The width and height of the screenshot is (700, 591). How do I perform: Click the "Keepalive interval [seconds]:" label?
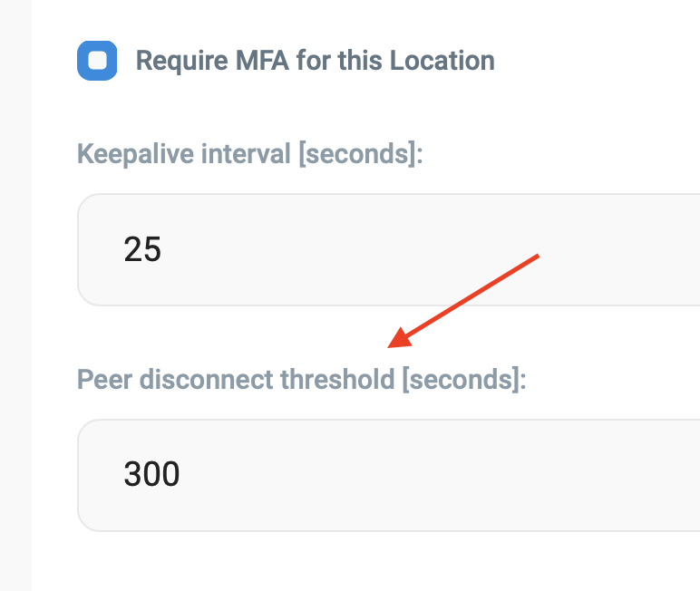tap(250, 153)
